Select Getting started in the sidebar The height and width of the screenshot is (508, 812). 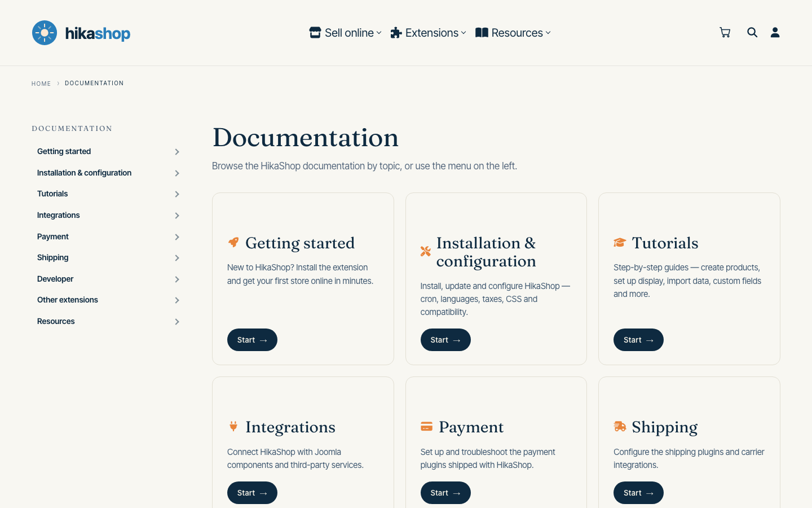pos(64,151)
